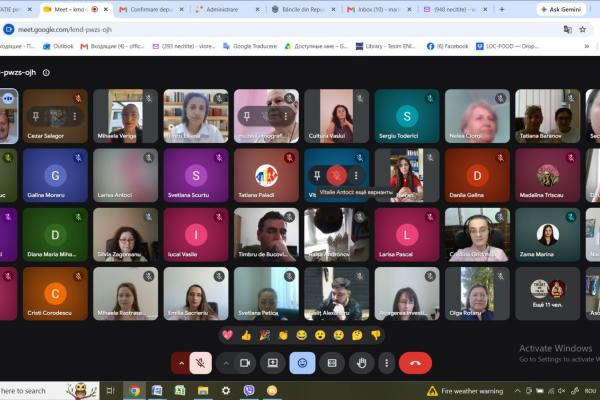Select Galina Moraru's participant tile
This screenshot has height=400, width=600.
[x=55, y=175]
